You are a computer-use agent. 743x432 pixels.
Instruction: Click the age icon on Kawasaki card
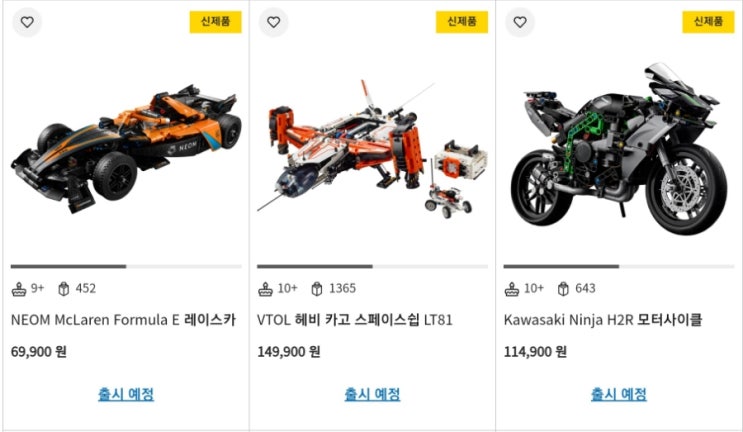click(511, 288)
